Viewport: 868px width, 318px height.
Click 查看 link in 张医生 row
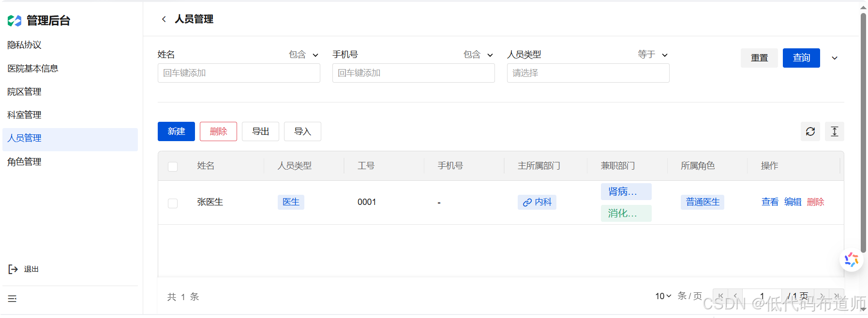(770, 202)
